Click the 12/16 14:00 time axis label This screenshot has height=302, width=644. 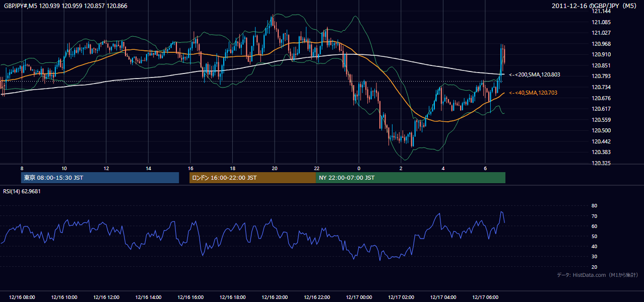pos(148,297)
